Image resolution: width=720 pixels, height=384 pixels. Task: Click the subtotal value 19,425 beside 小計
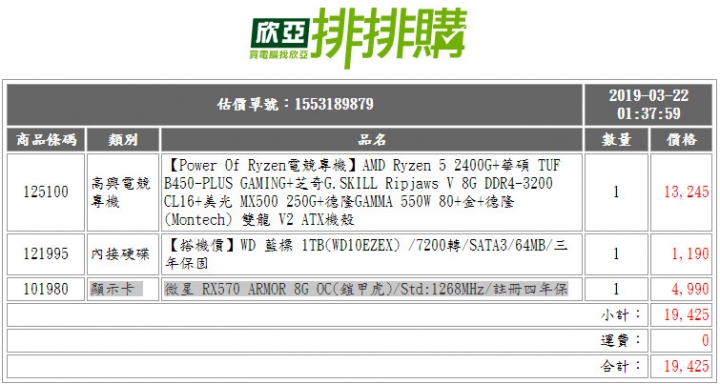pyautogui.click(x=687, y=315)
